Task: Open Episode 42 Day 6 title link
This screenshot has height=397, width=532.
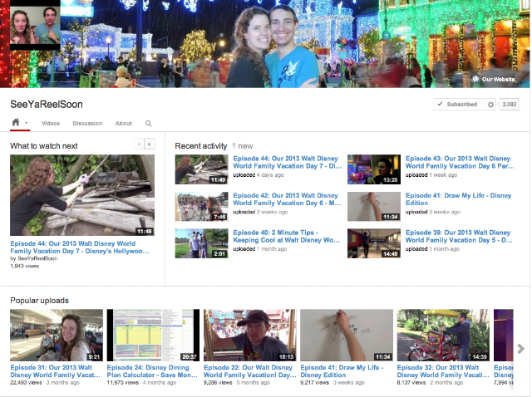Action: coord(287,199)
